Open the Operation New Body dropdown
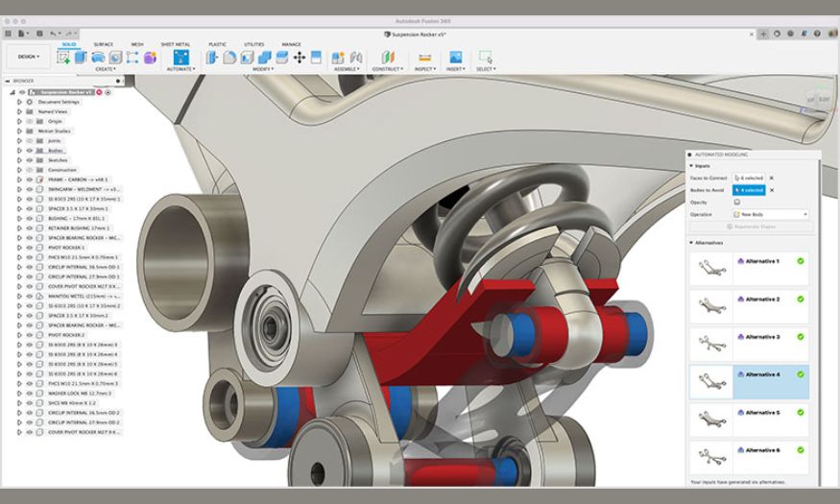Viewport: 840px width, 504px height. 771,214
